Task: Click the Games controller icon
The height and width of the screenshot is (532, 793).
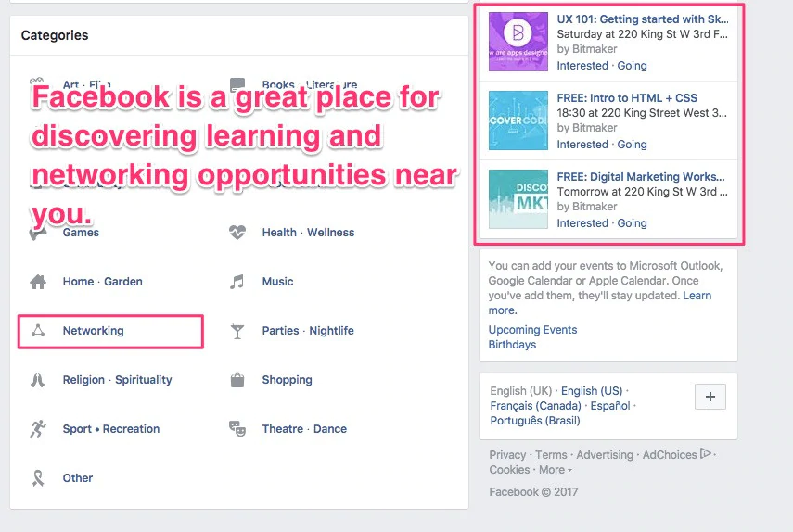Action: coord(38,233)
